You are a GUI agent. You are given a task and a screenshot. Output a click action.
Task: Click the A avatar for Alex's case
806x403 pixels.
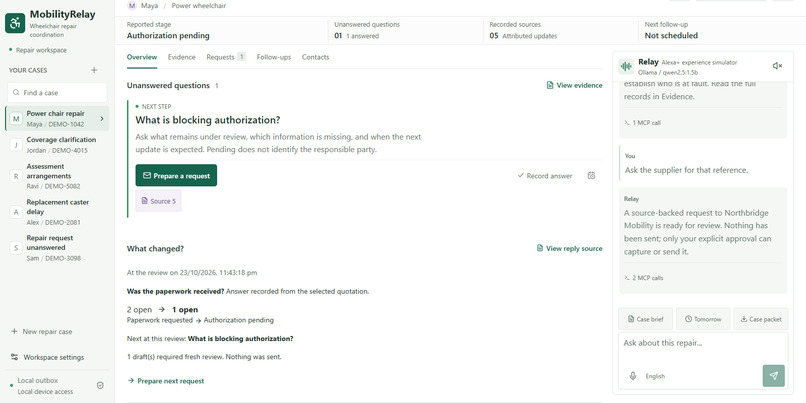click(x=16, y=212)
